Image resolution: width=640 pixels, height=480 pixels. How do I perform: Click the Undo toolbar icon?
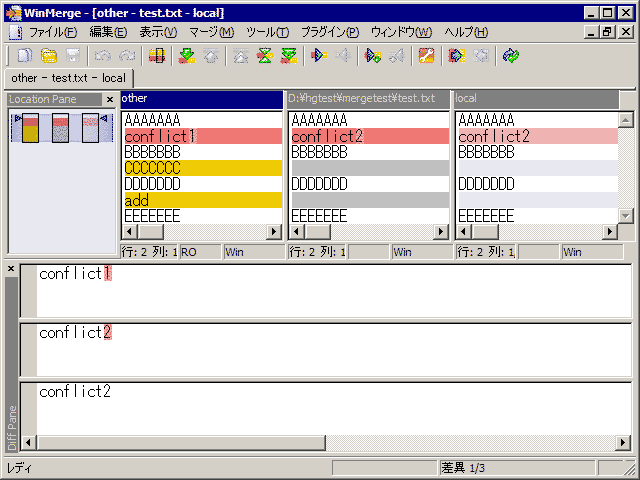click(102, 56)
